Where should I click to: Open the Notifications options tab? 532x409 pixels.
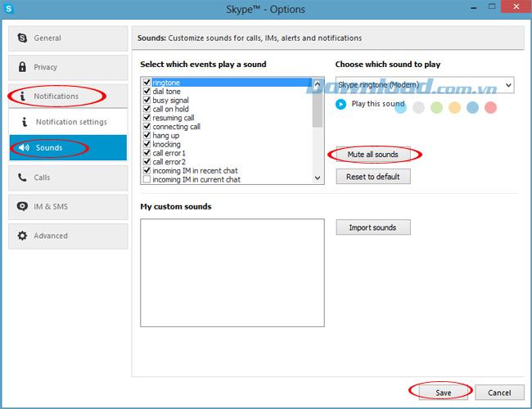click(68, 97)
